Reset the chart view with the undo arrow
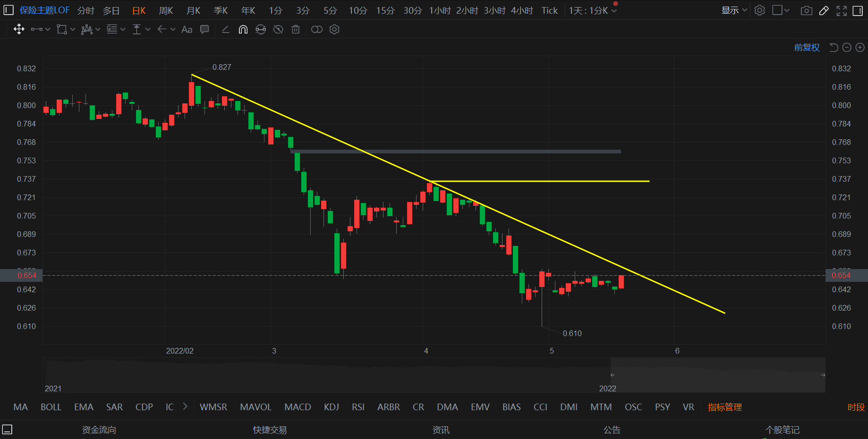The width and height of the screenshot is (868, 439). coord(834,47)
